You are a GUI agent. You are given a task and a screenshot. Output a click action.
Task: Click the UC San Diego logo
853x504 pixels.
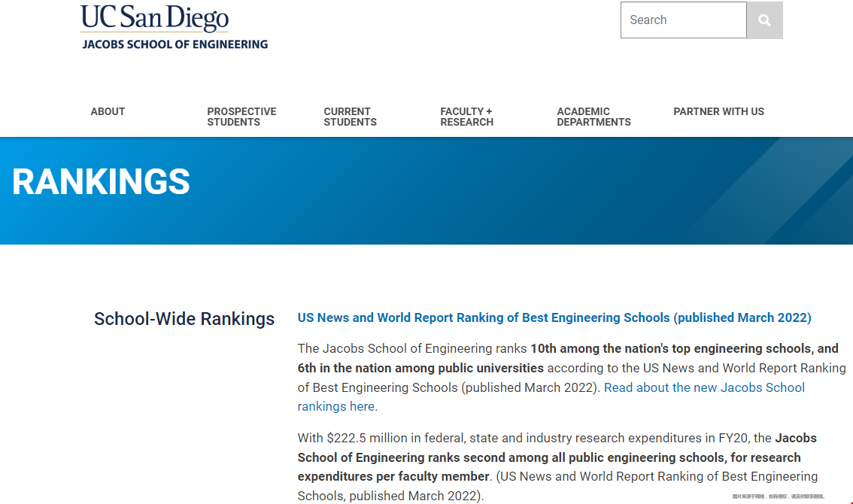click(x=154, y=18)
